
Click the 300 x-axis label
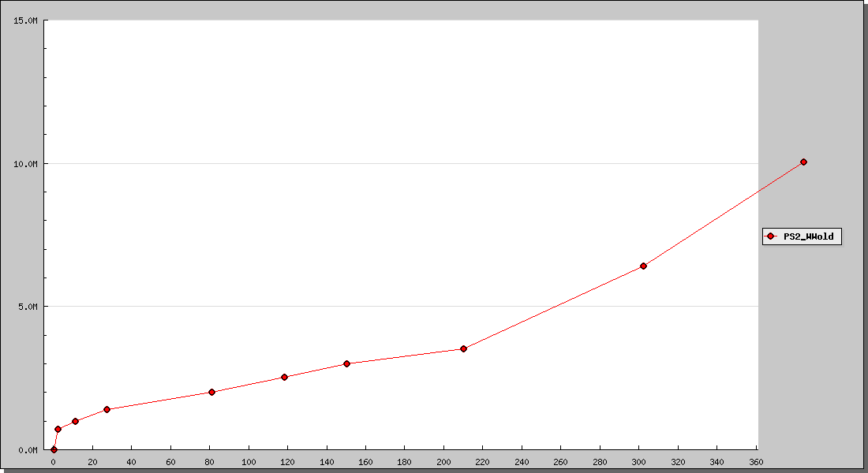(638, 463)
